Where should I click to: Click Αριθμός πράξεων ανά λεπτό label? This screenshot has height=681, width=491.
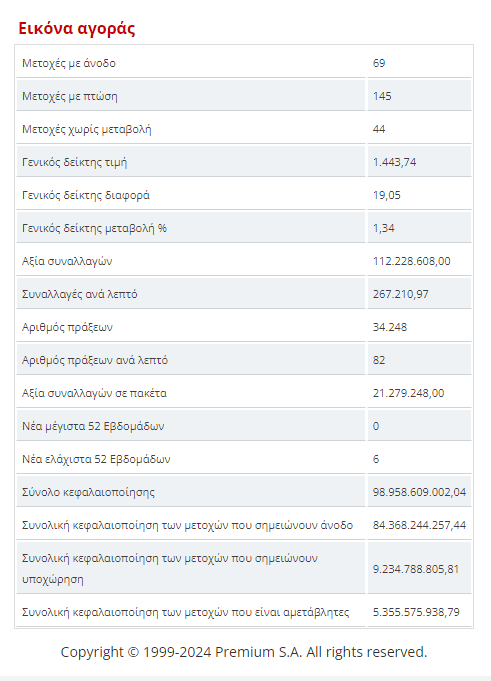pyautogui.click(x=95, y=360)
